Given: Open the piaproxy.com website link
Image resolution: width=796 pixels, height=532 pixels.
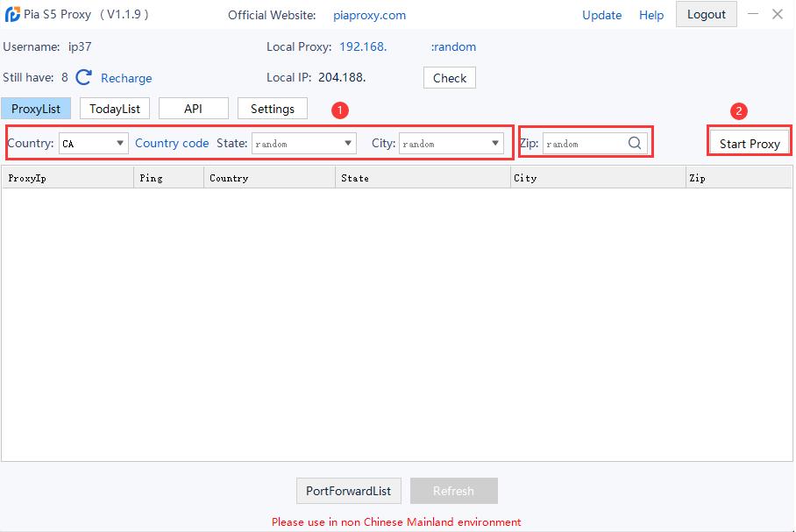Looking at the screenshot, I should (x=370, y=15).
